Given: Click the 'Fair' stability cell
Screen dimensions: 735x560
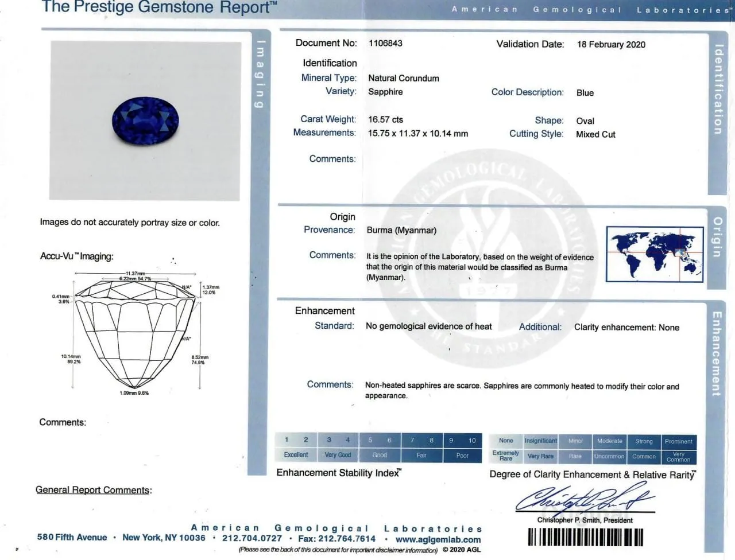Looking at the screenshot, I should click(421, 456).
